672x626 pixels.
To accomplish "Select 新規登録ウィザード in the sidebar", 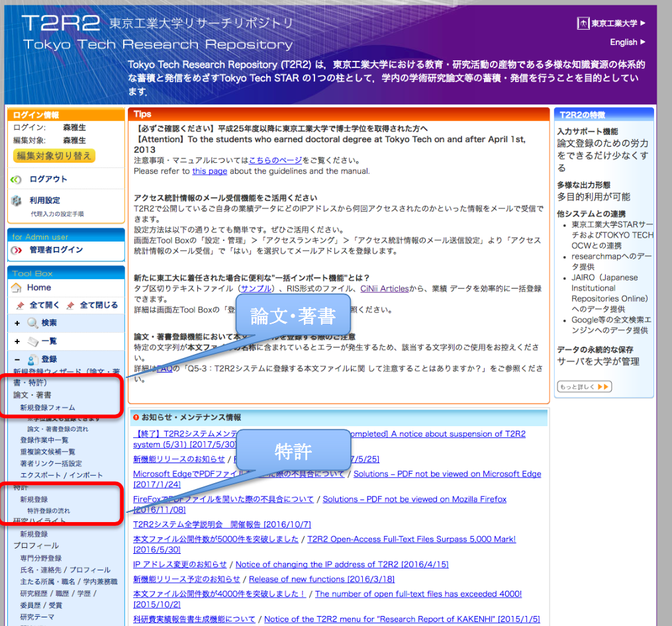I will [66, 377].
